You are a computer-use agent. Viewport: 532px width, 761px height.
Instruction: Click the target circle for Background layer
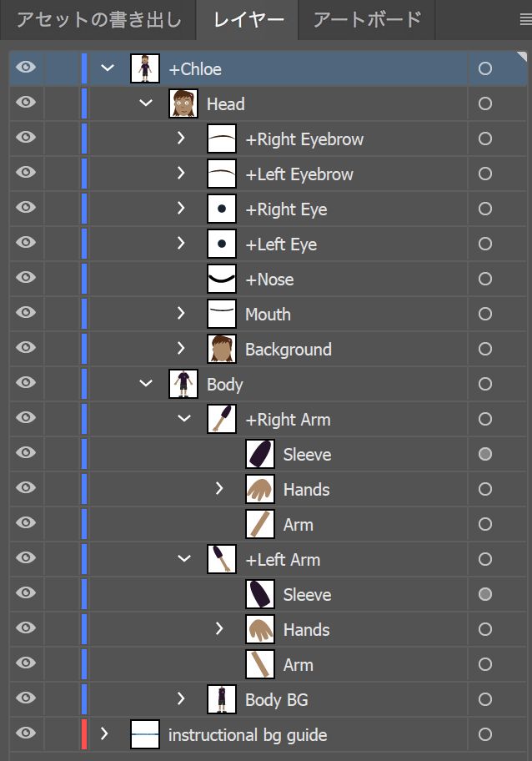484,349
